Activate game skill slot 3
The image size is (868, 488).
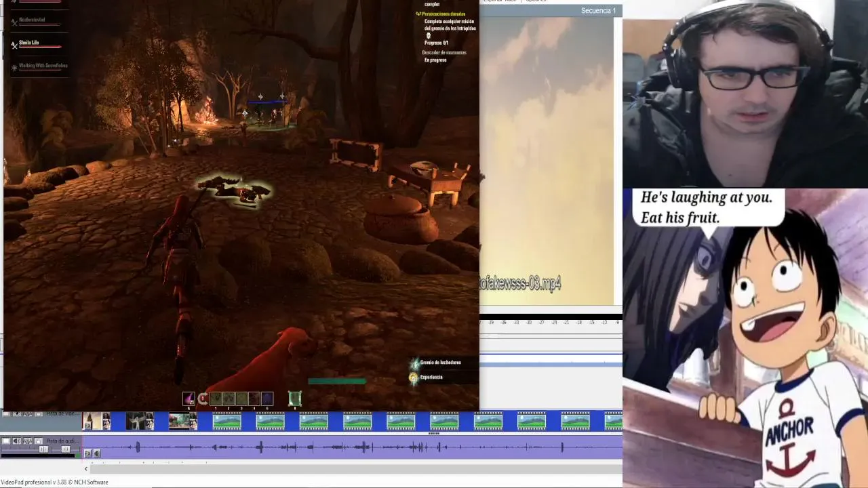click(x=241, y=399)
